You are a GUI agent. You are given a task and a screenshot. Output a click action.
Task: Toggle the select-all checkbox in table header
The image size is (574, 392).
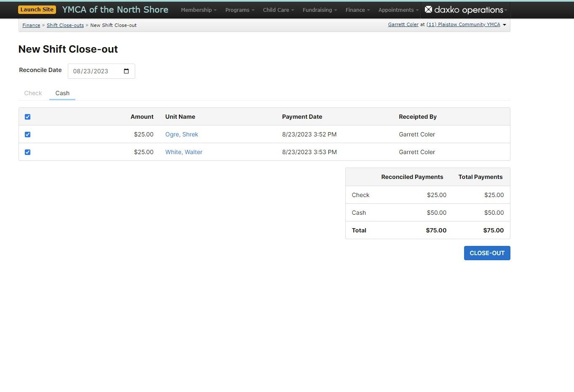(x=28, y=117)
